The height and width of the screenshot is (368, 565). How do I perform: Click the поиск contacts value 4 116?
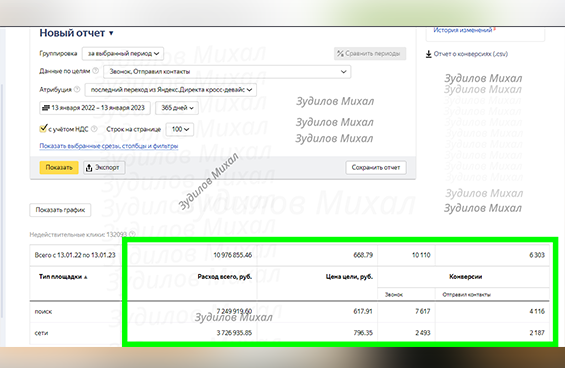click(537, 311)
